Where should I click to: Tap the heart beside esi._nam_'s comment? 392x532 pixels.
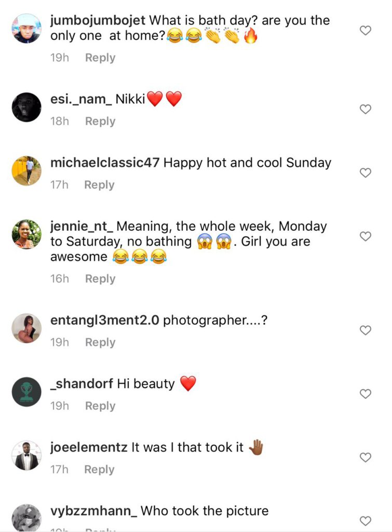coord(366,109)
